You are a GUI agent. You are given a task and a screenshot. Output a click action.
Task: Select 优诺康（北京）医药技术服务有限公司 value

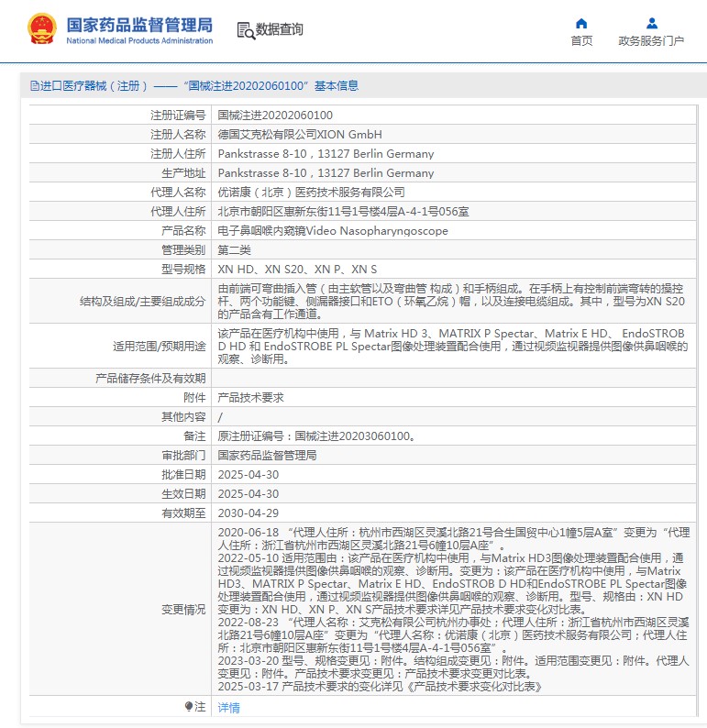point(312,193)
